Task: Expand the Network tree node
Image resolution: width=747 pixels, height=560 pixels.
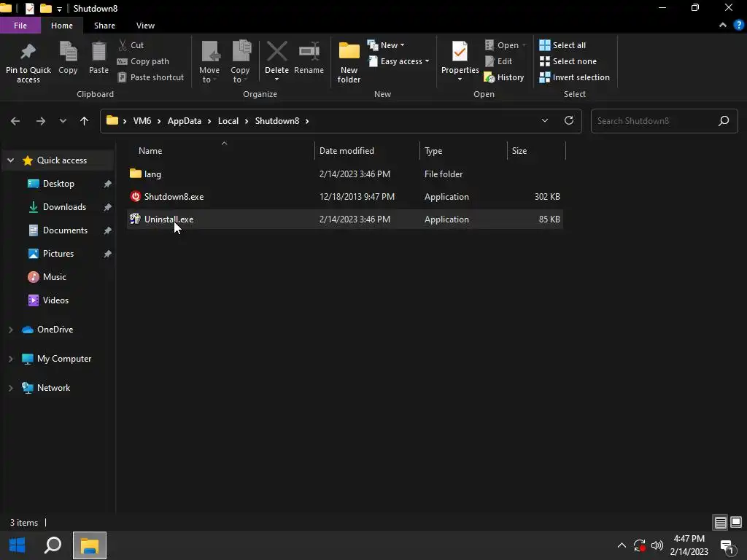Action: tap(10, 388)
